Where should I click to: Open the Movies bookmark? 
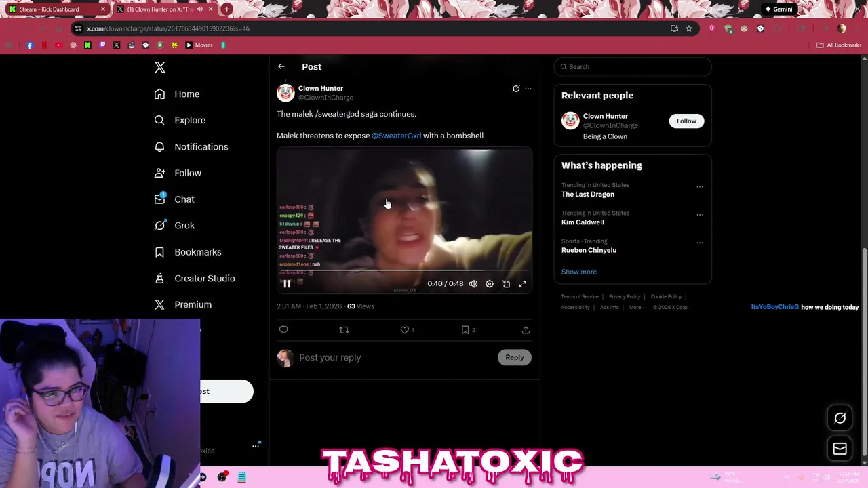pos(199,45)
